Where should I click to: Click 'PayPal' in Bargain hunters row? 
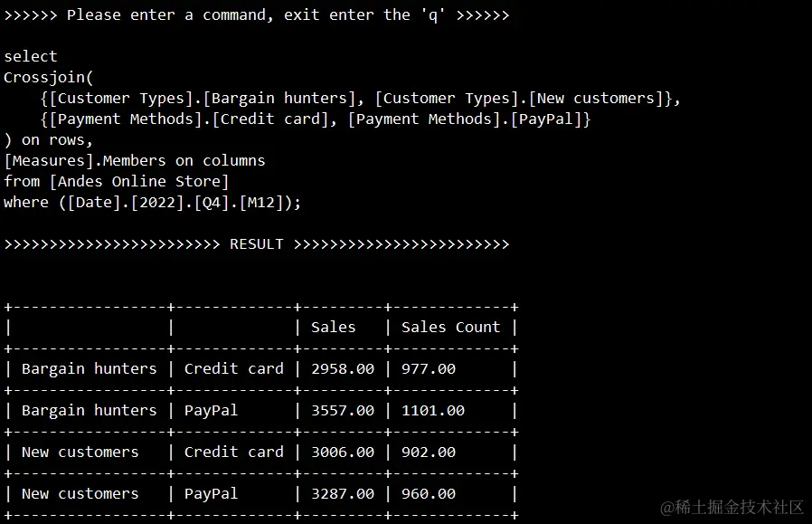point(211,410)
